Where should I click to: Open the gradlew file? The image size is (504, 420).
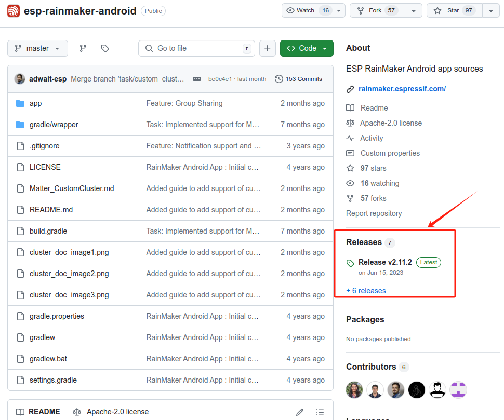42,337
